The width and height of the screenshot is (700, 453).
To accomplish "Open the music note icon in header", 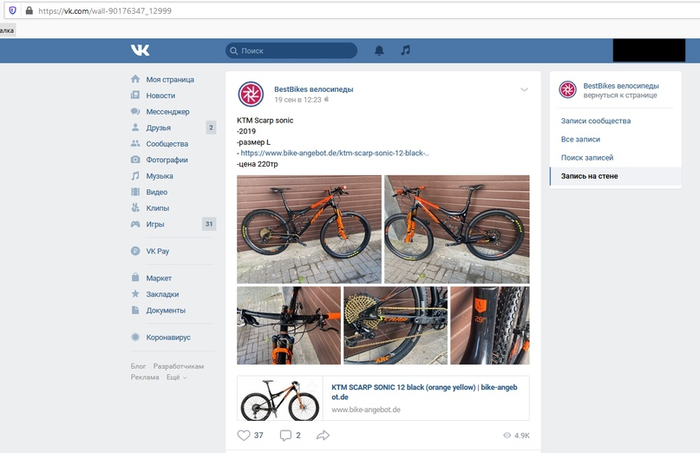I will (405, 50).
